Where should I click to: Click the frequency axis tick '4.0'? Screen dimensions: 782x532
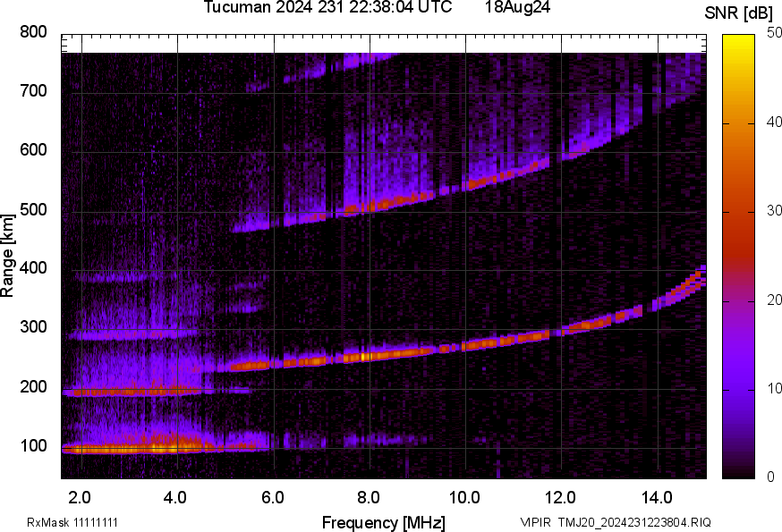coord(175,498)
